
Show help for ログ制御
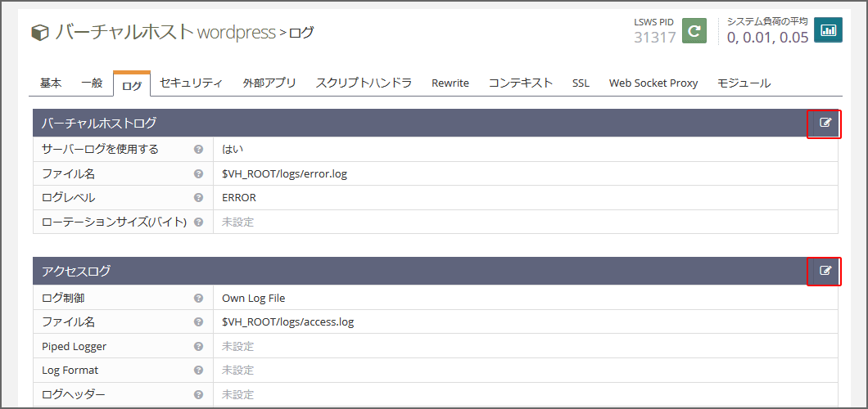[x=197, y=298]
